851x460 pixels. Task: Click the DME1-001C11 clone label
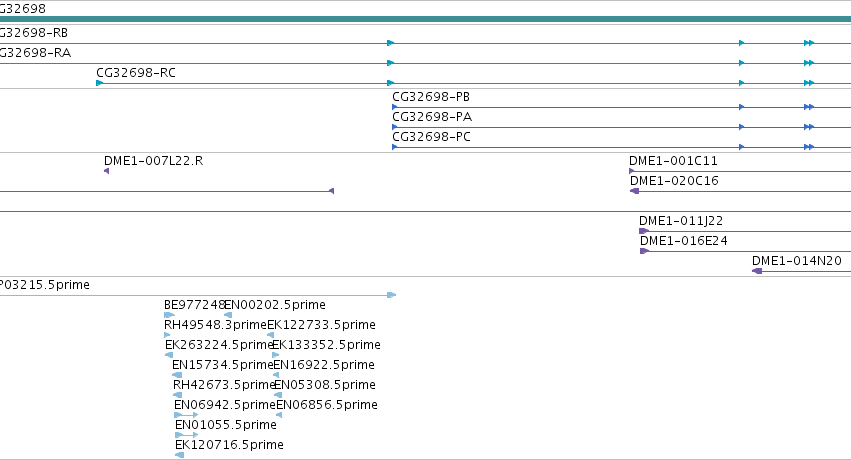[673, 161]
